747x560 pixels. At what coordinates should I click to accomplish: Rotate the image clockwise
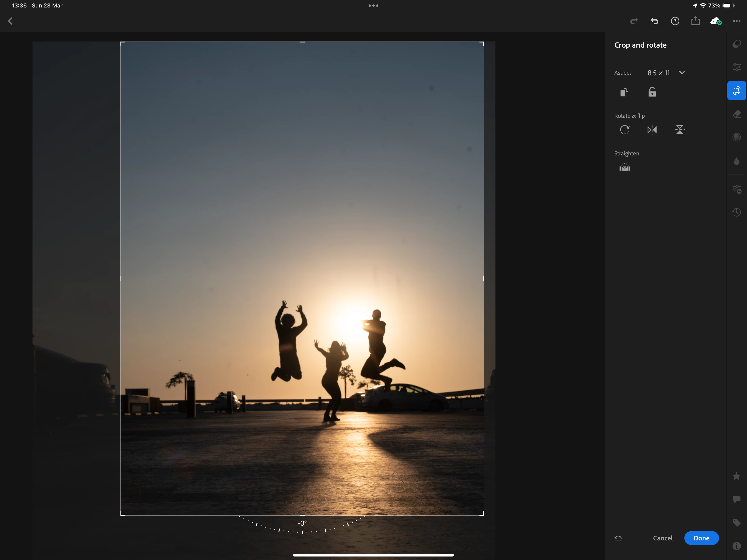[x=624, y=130]
